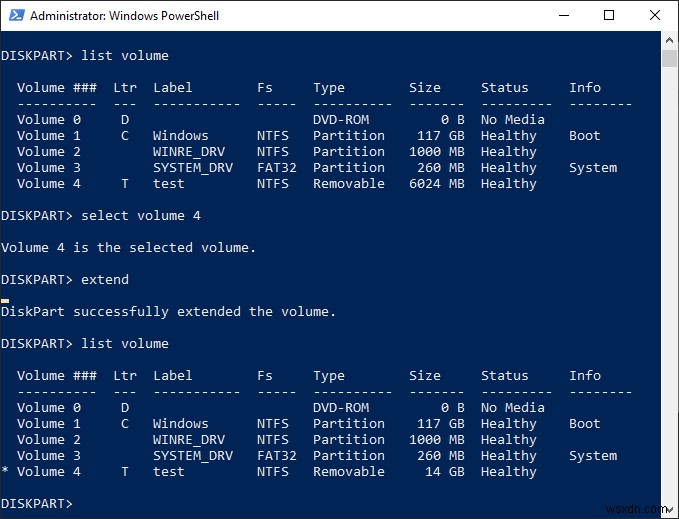Maximize the PowerShell window

[x=609, y=16]
